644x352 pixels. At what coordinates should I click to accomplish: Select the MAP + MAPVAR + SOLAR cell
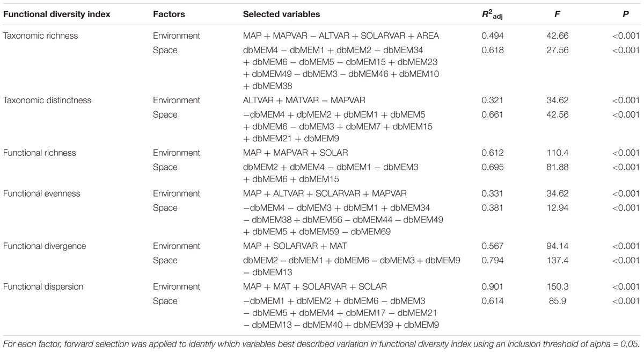click(297, 153)
